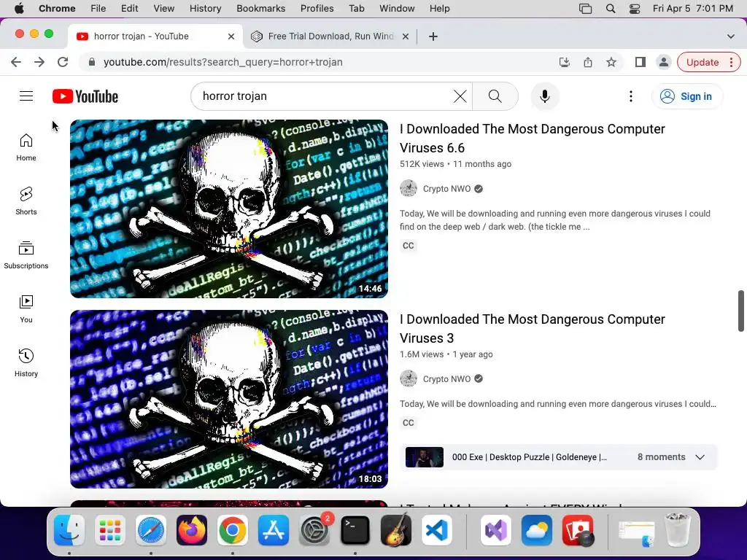Open the Window menu in the menu bar
Screen dimensions: 747x560
pos(397,9)
